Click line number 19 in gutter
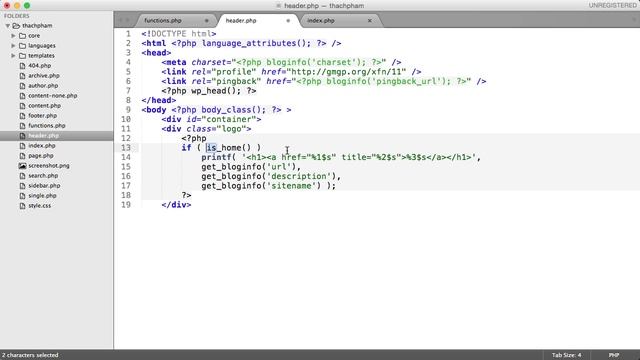Screen dimensions: 640x360 coord(126,205)
